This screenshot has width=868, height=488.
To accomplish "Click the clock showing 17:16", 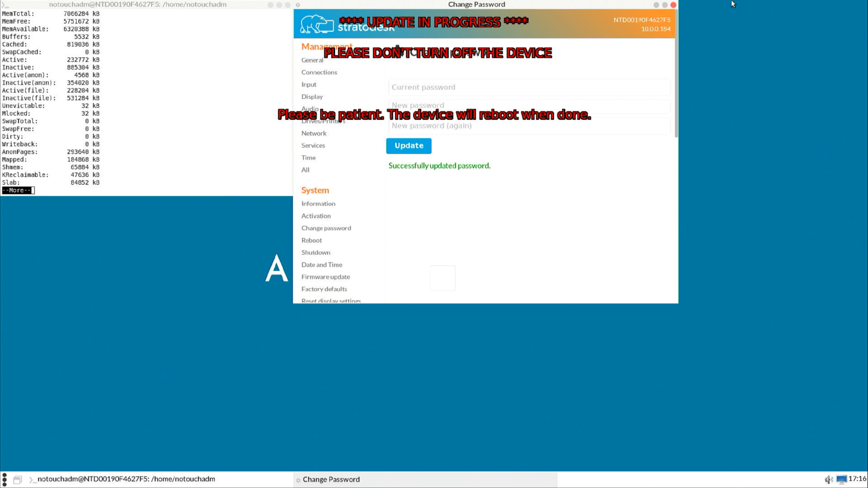I will click(857, 479).
